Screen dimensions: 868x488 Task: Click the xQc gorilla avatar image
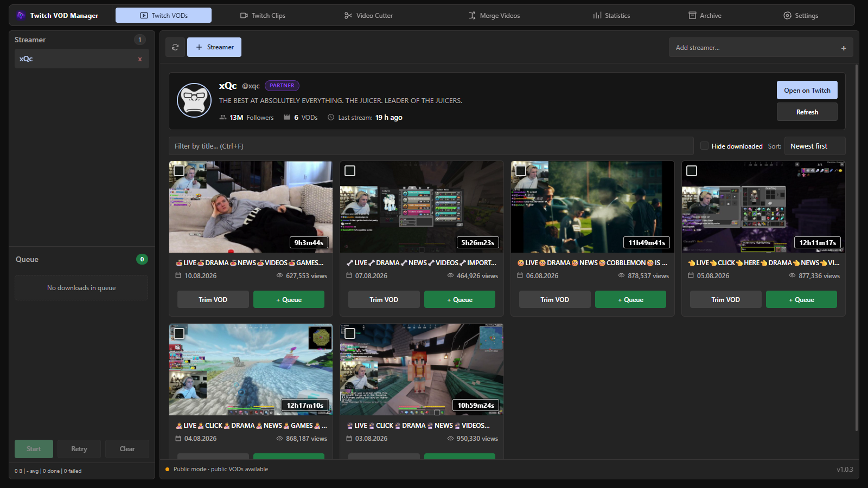point(194,100)
